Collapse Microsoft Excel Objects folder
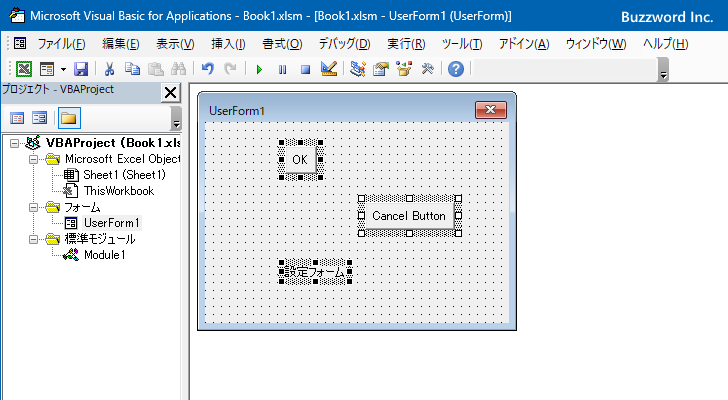This screenshot has width=728, height=400. (33, 159)
